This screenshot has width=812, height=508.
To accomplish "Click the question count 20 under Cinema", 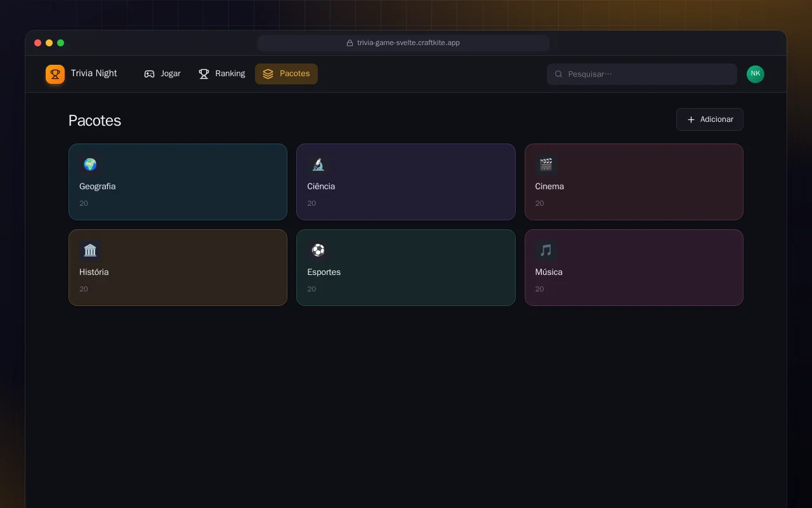I will pos(539,204).
